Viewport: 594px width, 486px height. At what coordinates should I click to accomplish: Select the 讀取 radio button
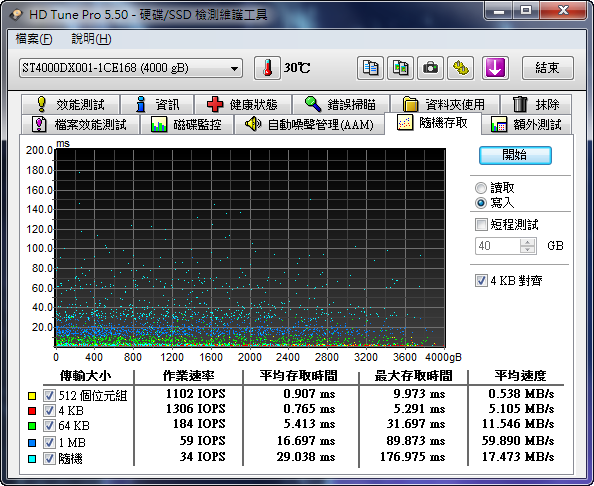point(481,188)
